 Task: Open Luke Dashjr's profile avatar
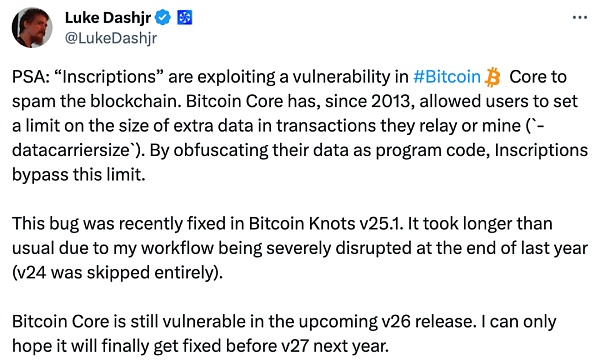click(x=32, y=28)
